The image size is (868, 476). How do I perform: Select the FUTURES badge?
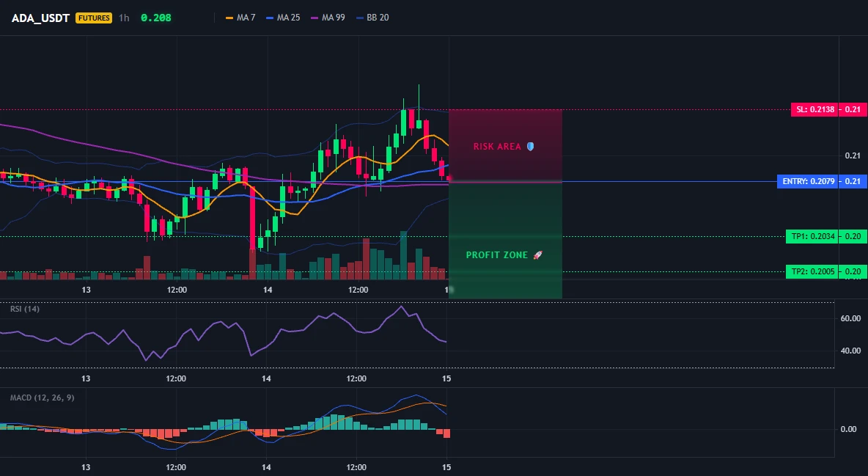[94, 18]
